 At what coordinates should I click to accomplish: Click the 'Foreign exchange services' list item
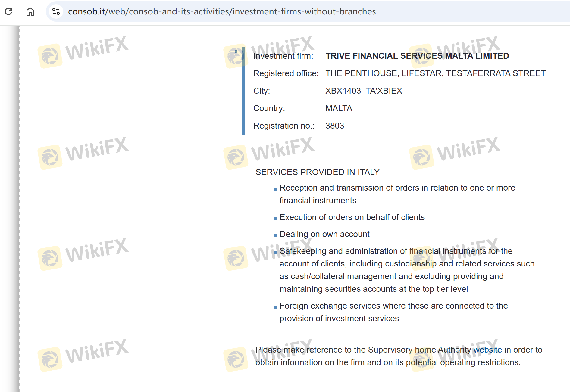393,306
